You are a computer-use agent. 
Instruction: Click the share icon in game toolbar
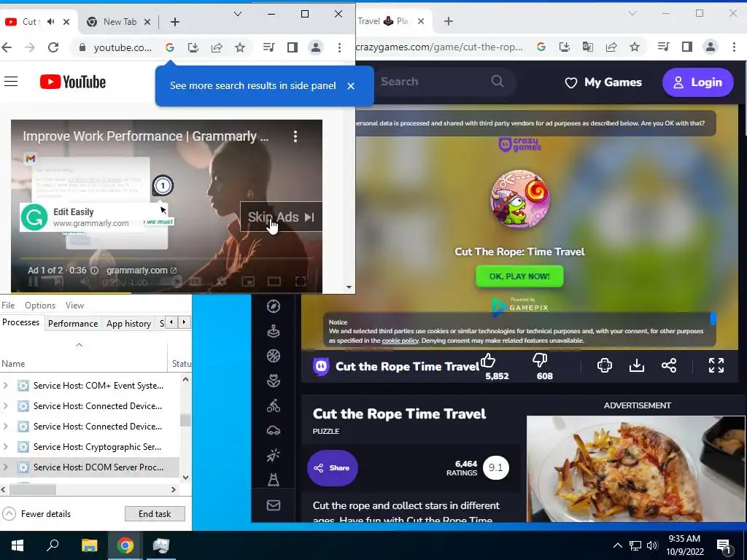click(669, 365)
